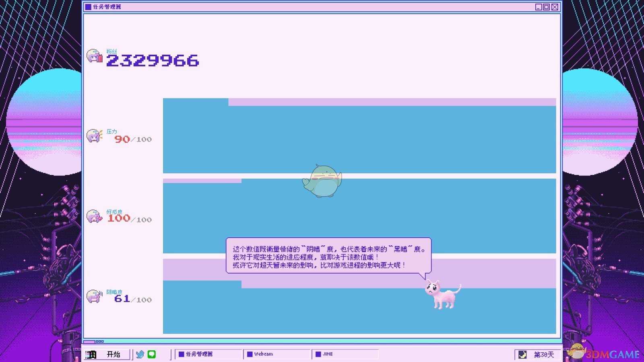Click the blue blob watermark mascot
Screen dimensions: 644x362
point(322,181)
